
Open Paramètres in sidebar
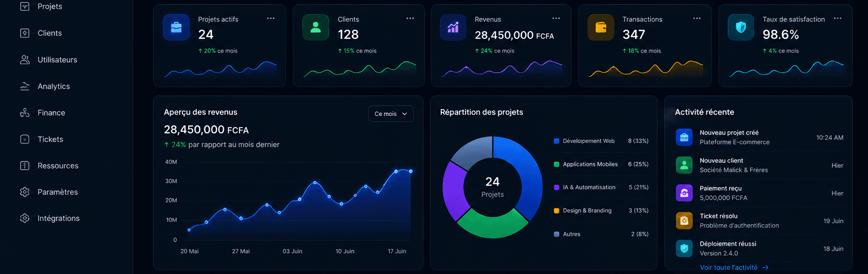(x=58, y=192)
